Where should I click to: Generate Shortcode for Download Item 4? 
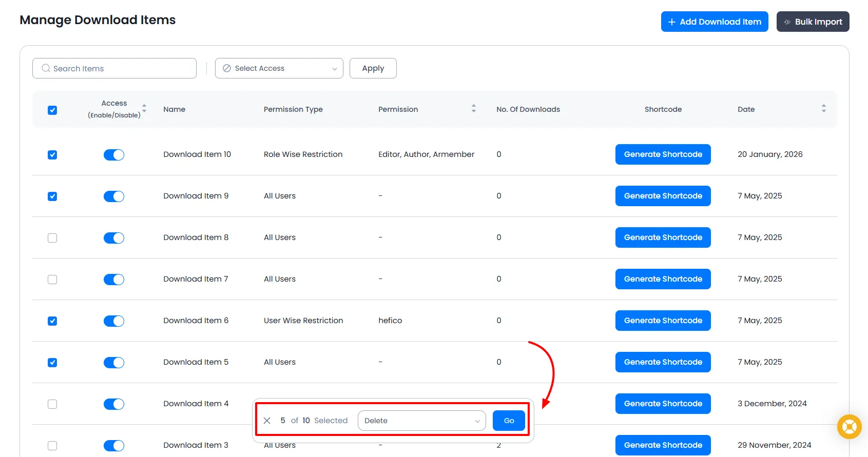[663, 404]
